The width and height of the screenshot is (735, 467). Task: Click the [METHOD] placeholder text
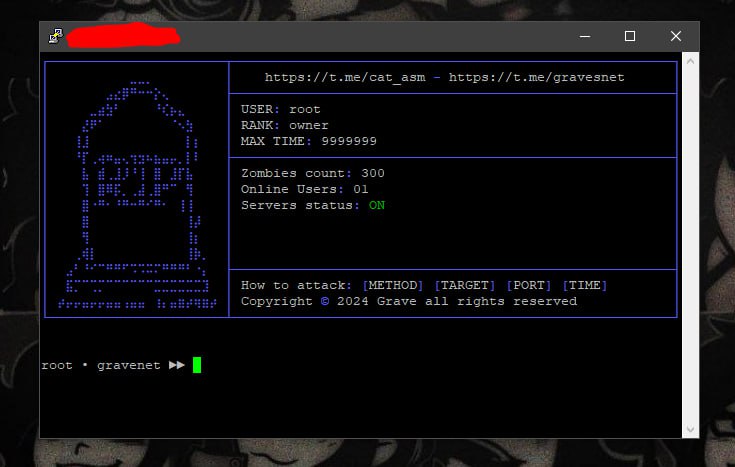point(392,286)
